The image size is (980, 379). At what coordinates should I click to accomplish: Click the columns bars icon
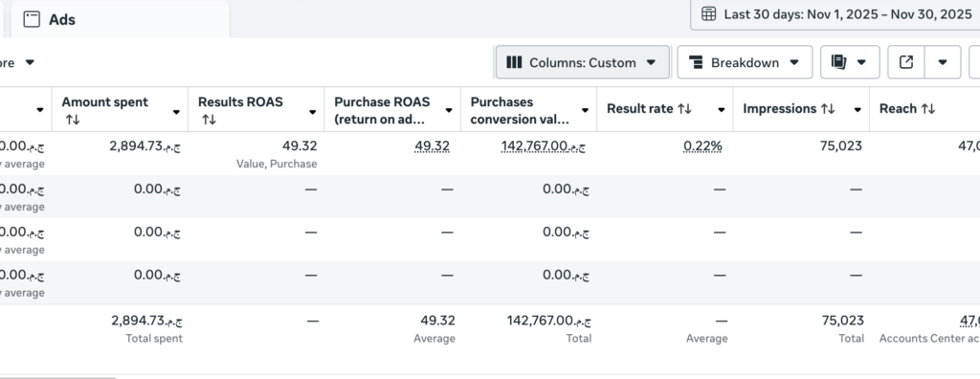coord(514,62)
